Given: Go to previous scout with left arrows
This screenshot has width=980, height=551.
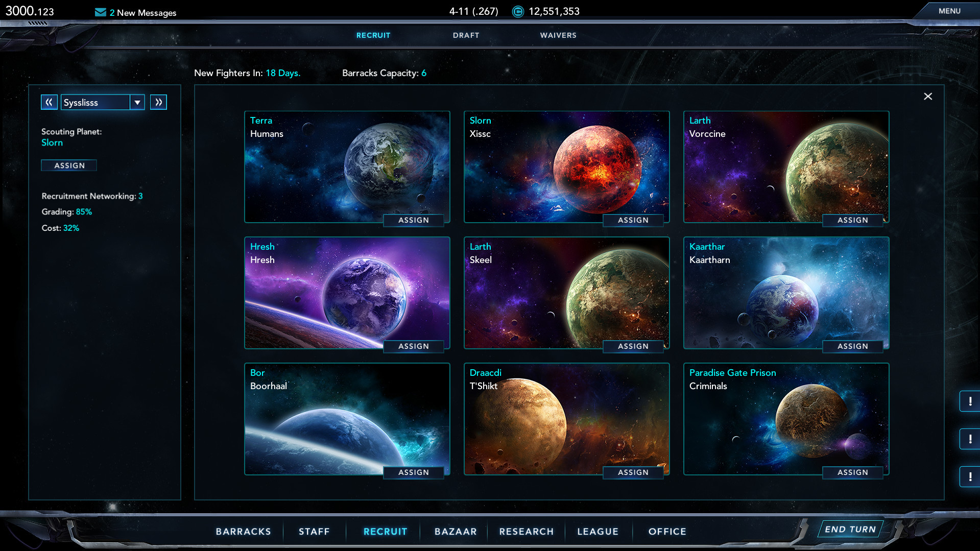Looking at the screenshot, I should [x=49, y=102].
